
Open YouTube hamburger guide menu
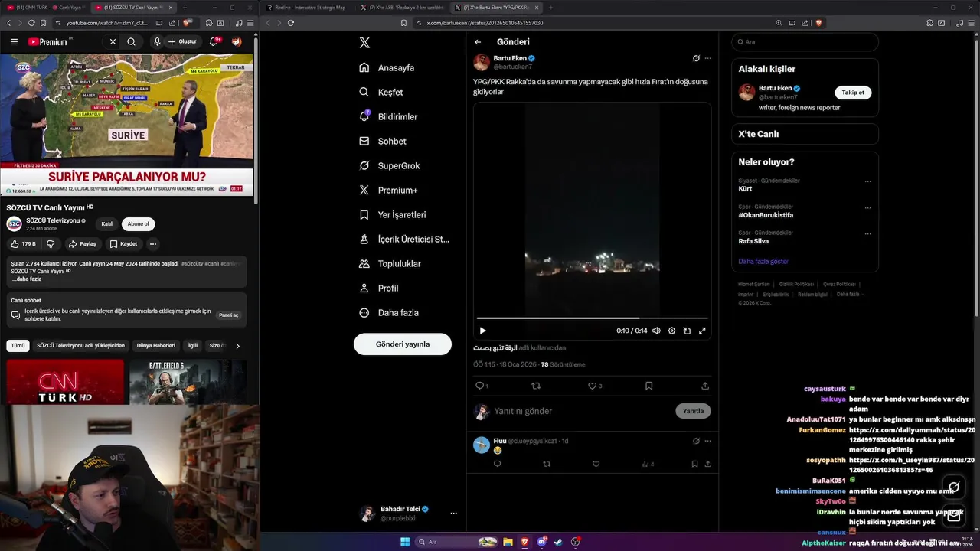[14, 42]
